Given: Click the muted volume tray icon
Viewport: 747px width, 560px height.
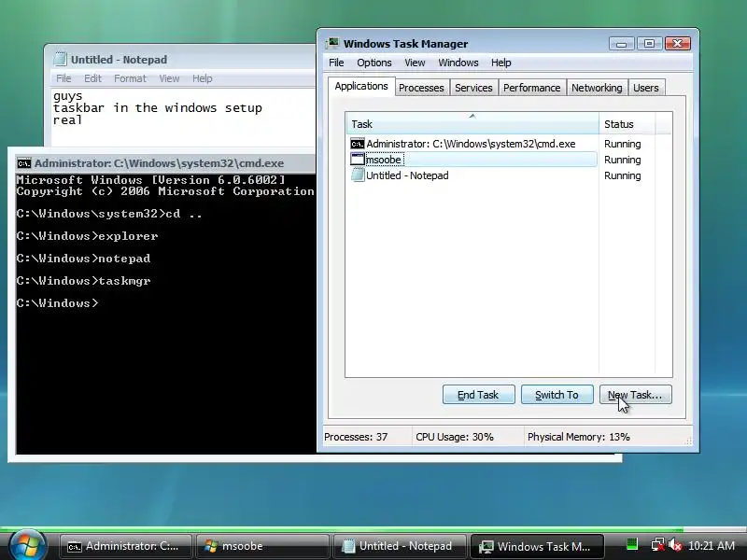Looking at the screenshot, I should 675,545.
